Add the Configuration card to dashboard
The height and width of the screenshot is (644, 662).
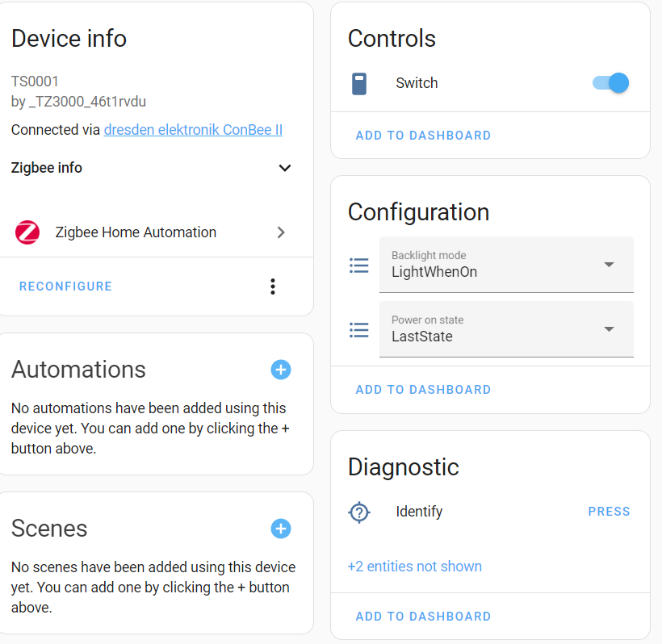[423, 389]
